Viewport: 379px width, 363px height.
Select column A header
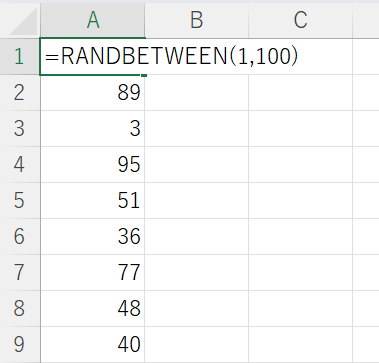93,21
